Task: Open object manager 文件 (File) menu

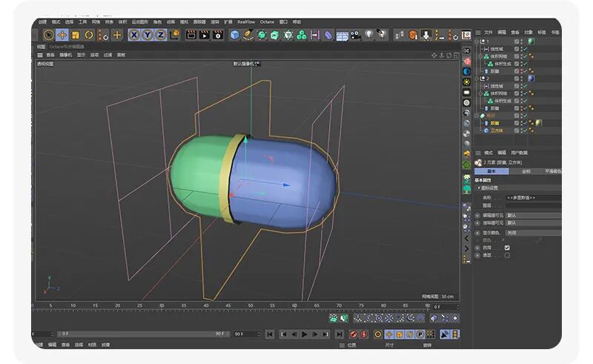Action: pos(488,32)
